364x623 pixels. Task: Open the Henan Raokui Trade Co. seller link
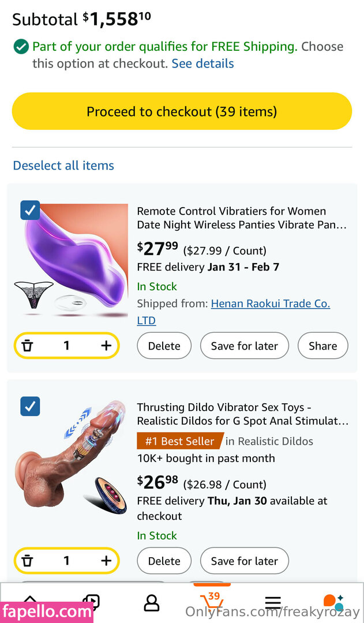click(270, 303)
